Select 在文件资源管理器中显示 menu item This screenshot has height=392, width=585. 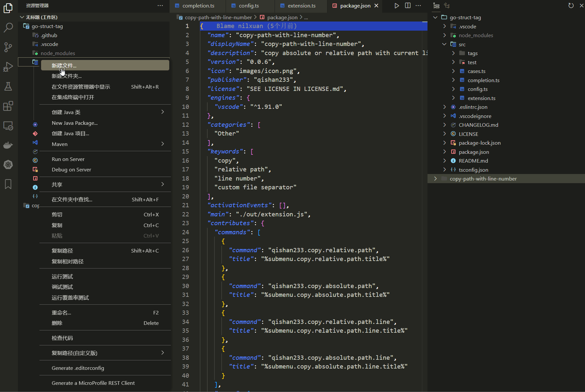pyautogui.click(x=105, y=87)
